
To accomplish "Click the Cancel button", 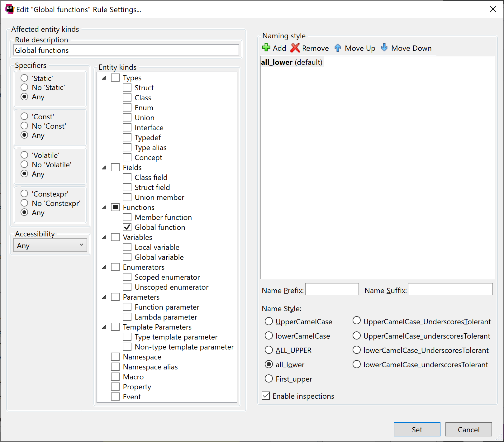I will (x=469, y=429).
